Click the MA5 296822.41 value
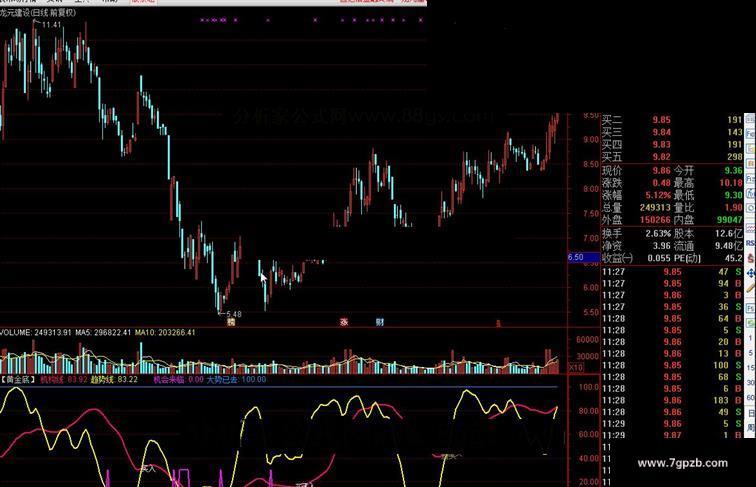The image size is (756, 487). click(x=103, y=332)
